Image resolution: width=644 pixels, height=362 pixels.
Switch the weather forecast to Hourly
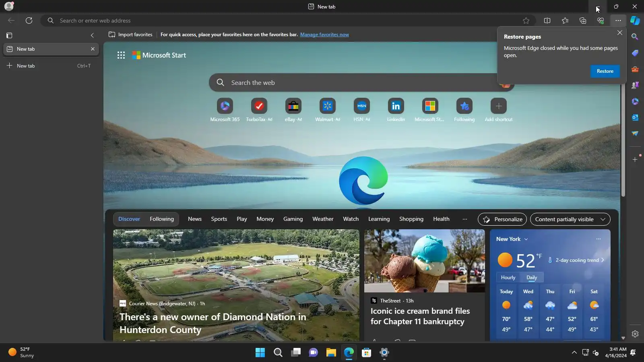click(508, 278)
